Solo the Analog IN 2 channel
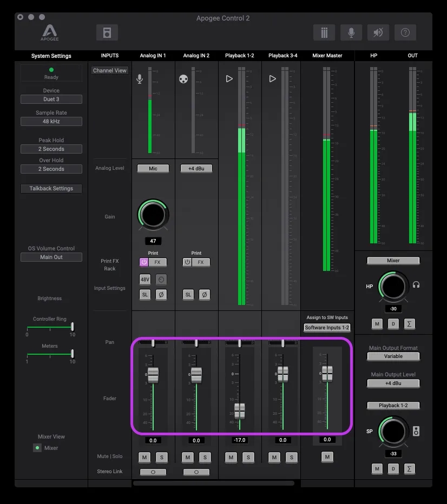 pos(205,457)
